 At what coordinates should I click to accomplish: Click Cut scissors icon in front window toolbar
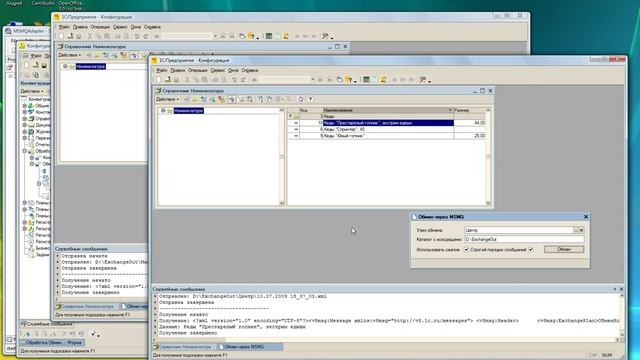coord(187,80)
